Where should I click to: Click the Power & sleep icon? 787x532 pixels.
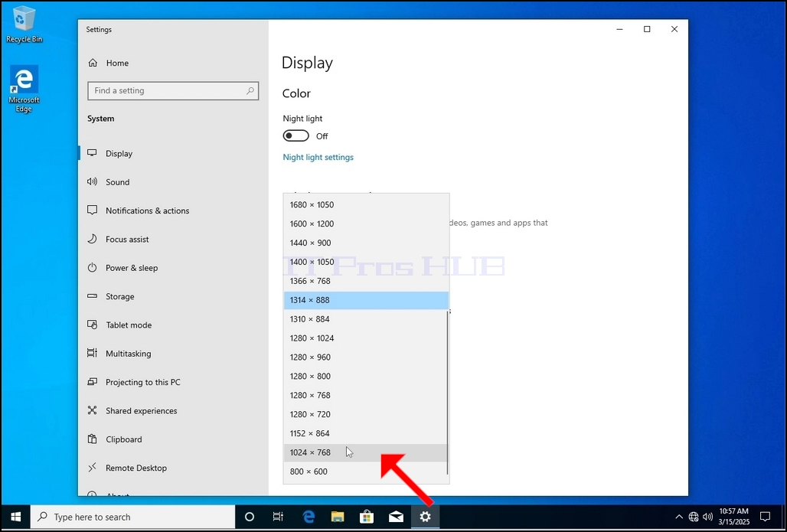(x=92, y=267)
